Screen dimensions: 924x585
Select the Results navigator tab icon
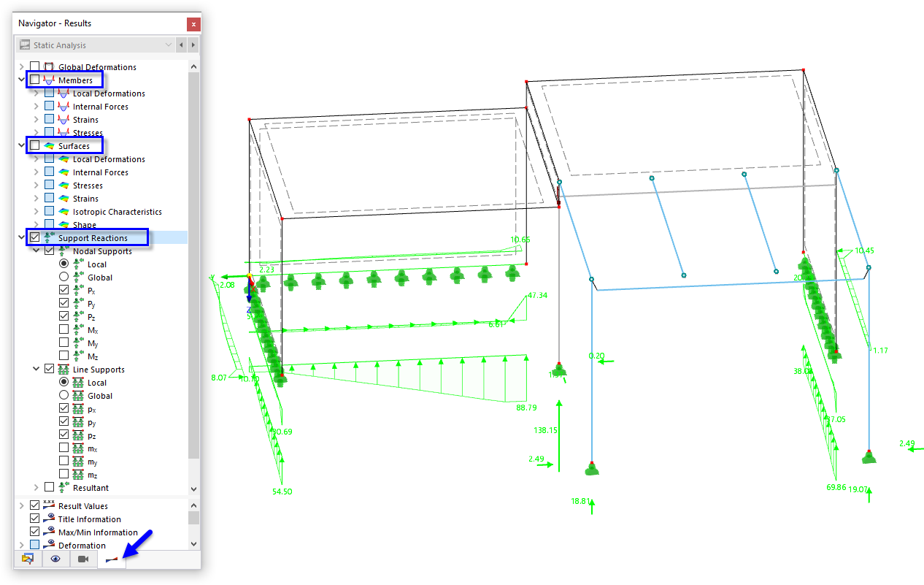pyautogui.click(x=111, y=559)
